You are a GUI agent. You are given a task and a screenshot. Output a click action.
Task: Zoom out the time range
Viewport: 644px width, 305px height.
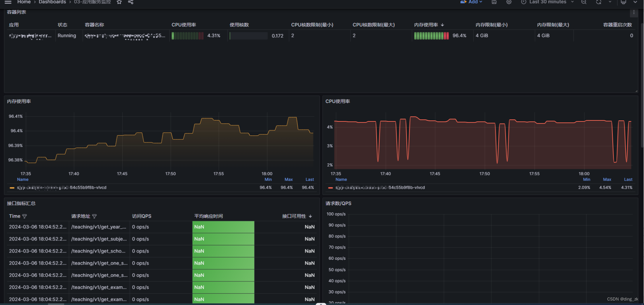pos(584,2)
